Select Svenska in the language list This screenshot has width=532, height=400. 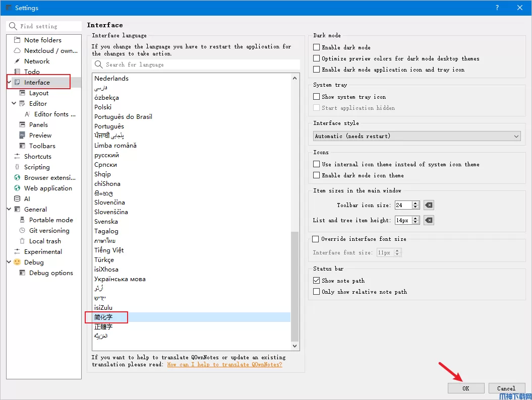[x=106, y=222]
